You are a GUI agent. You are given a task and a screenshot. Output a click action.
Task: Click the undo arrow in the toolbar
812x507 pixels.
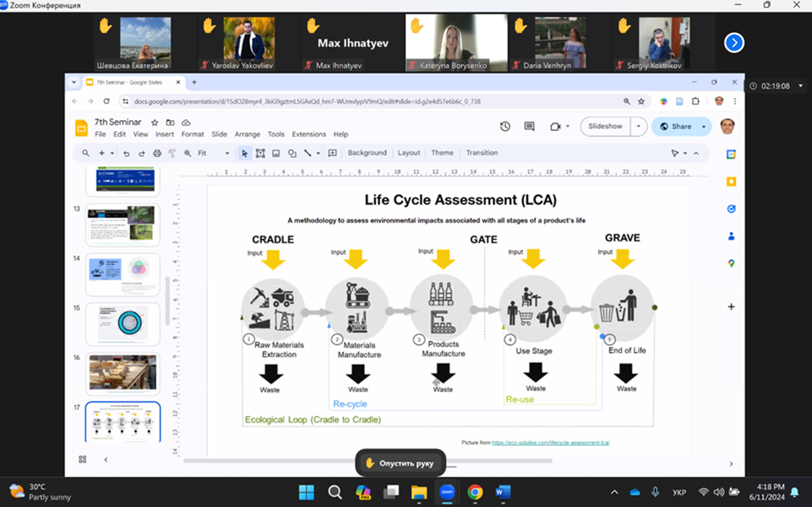[x=126, y=153]
